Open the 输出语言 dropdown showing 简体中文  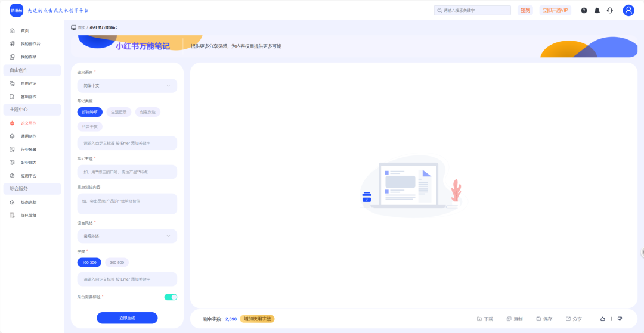(x=128, y=86)
